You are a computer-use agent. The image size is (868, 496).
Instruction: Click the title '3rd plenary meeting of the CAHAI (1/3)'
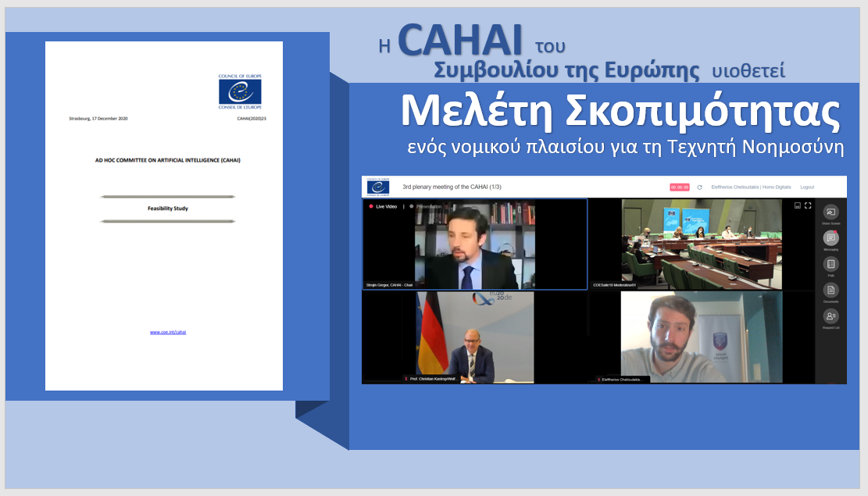[x=452, y=187]
